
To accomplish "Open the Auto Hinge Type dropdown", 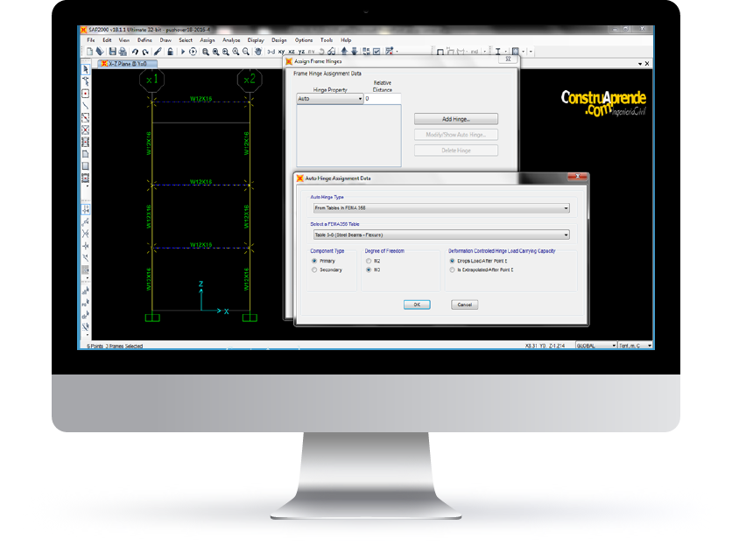I will 441,208.
